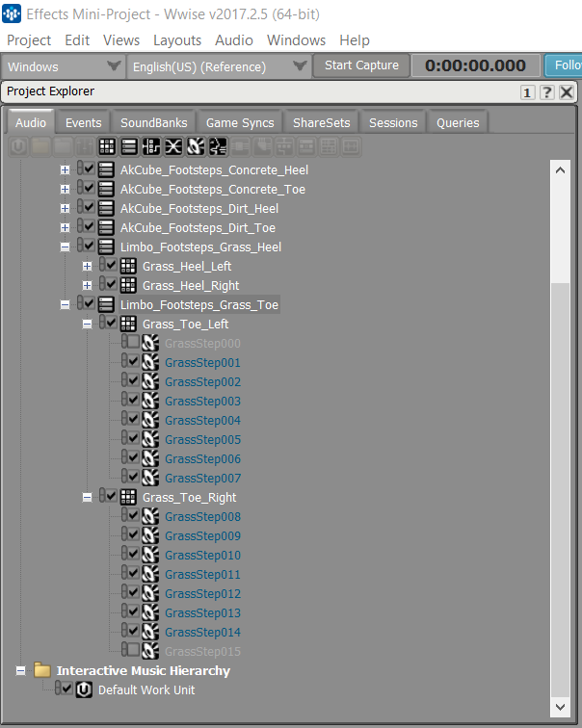The image size is (582, 728).
Task: Collapse Grass_Toe_Left container
Action: (x=87, y=325)
